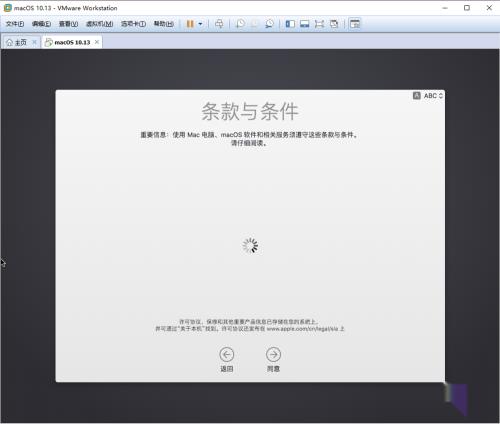Open the 编辑(E) menu
500x424 pixels.
[x=41, y=24]
